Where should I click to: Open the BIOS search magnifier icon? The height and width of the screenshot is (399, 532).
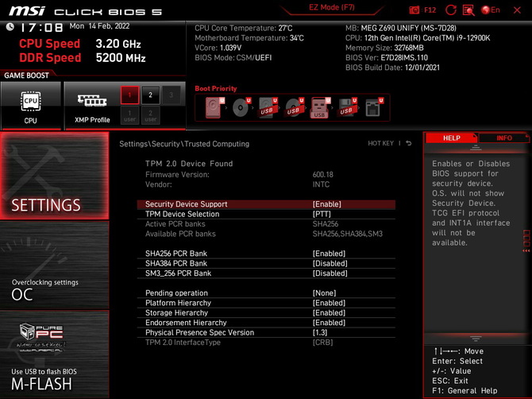coord(468,10)
